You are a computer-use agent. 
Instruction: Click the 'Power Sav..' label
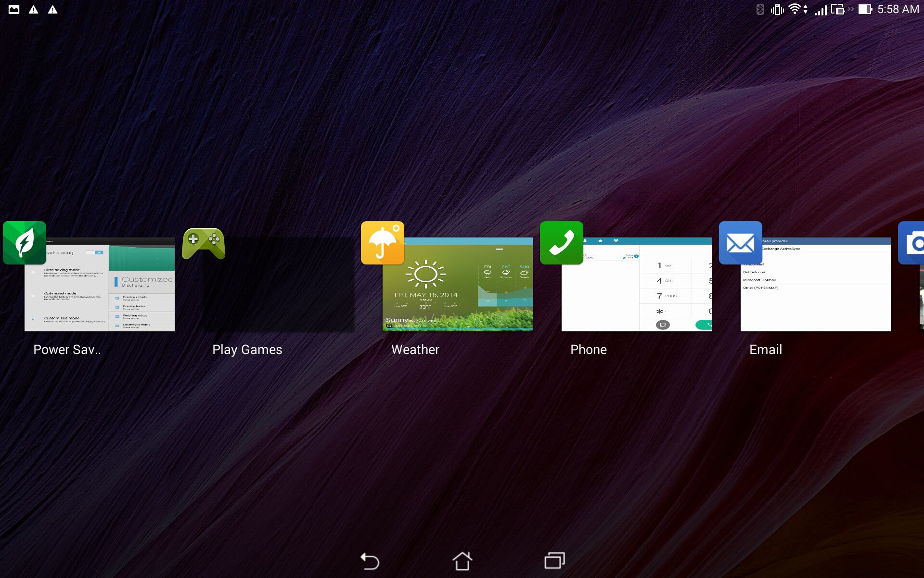tap(67, 350)
